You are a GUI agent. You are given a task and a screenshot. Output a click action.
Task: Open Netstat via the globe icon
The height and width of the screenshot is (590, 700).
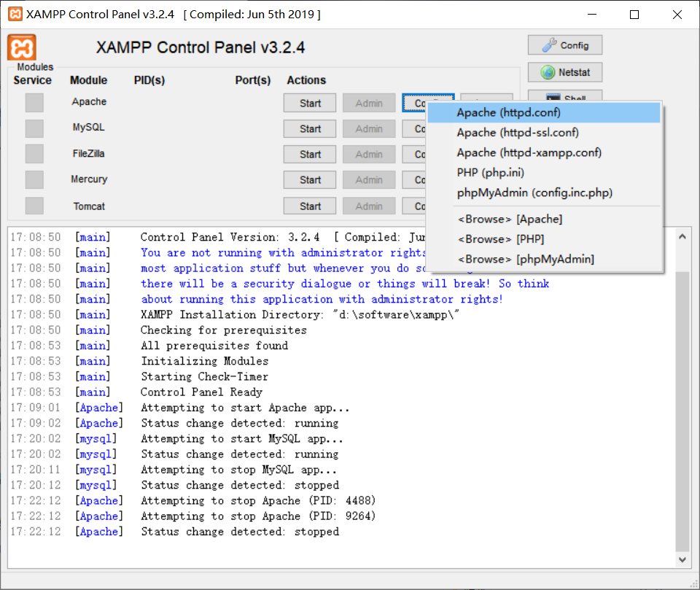564,72
